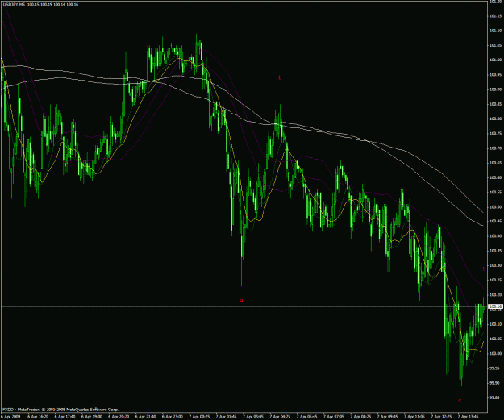Viewport: 504px width, 420px height.
Task: Click the "7 Apr 04:25" time axis label
Action: (280, 417)
